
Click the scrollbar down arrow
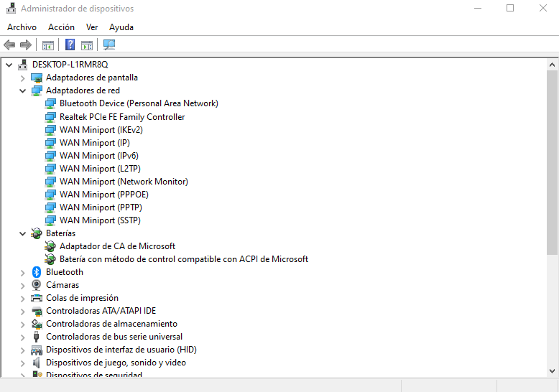[552, 371]
